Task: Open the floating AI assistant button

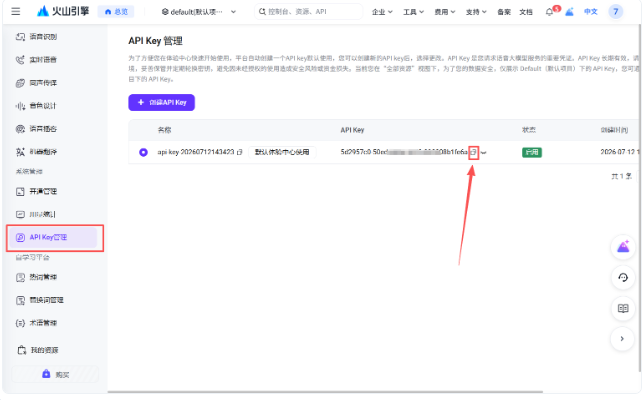Action: [623, 247]
